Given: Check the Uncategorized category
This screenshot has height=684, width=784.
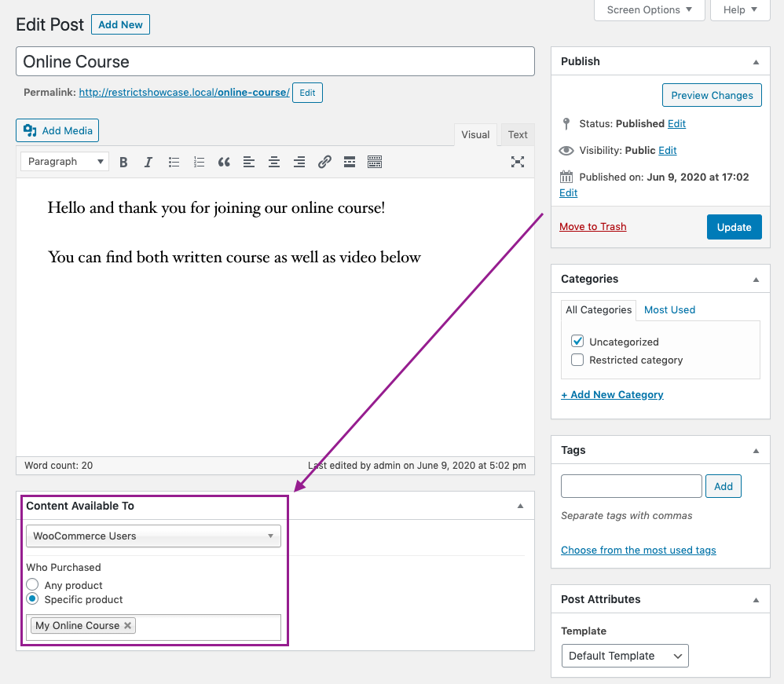Looking at the screenshot, I should pyautogui.click(x=577, y=342).
